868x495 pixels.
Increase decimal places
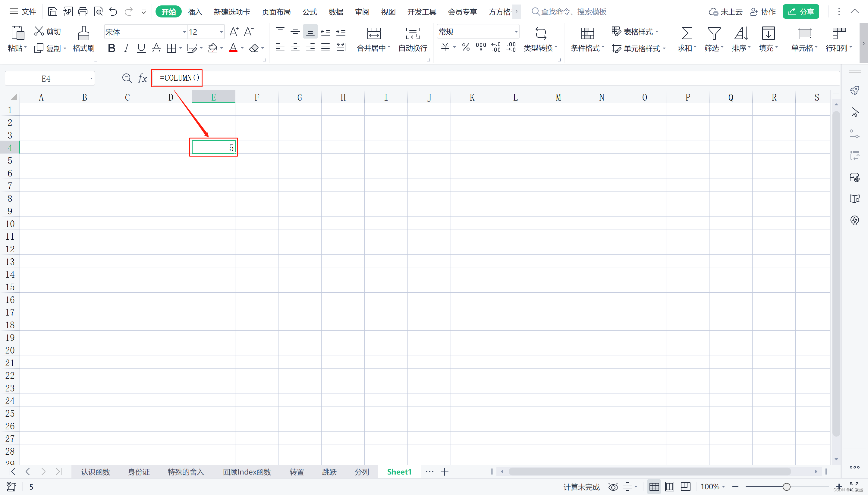pyautogui.click(x=496, y=47)
